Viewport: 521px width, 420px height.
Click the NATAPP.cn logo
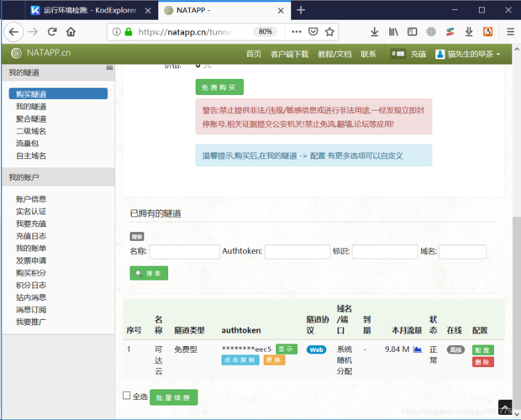tap(40, 53)
